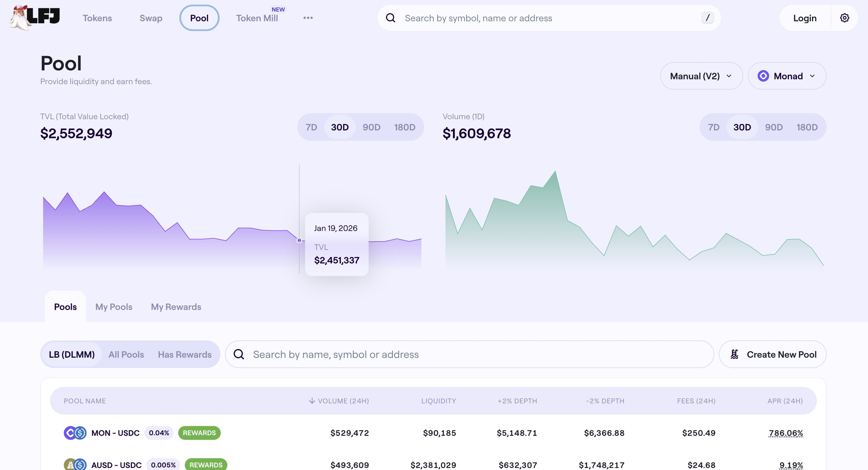868x470 pixels.
Task: Go to the Swap page
Action: pyautogui.click(x=151, y=18)
